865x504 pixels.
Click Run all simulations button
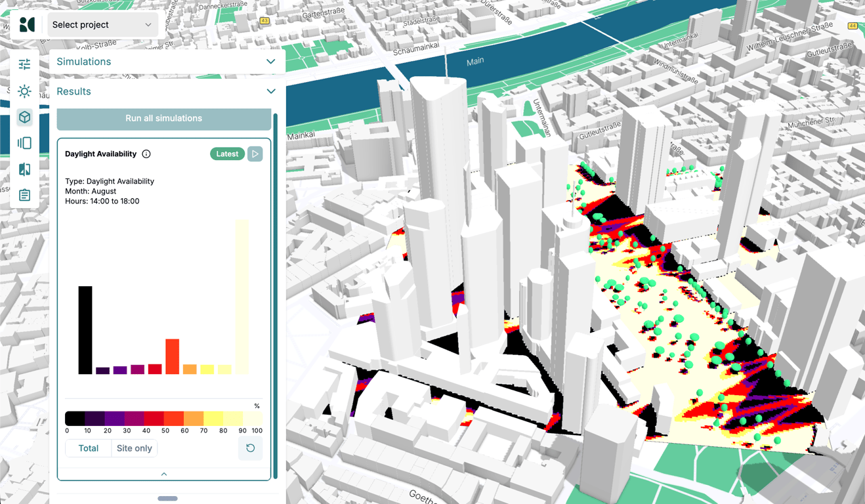pyautogui.click(x=164, y=119)
